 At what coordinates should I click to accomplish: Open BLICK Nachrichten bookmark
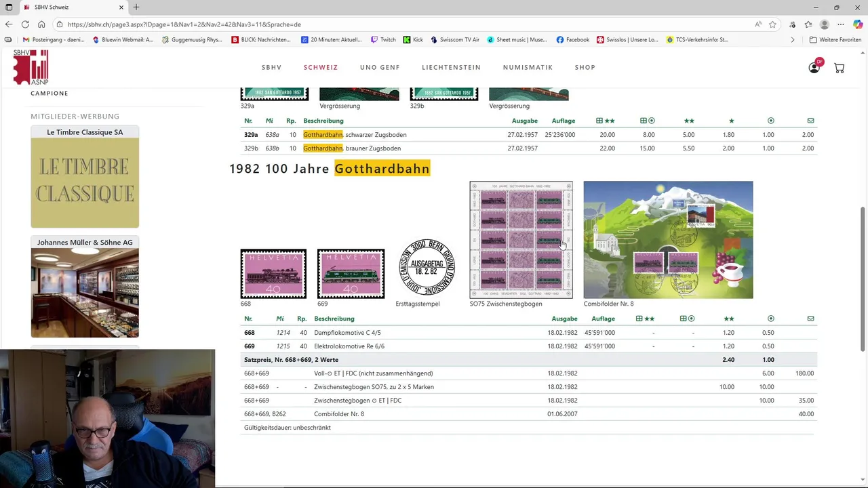click(x=261, y=40)
